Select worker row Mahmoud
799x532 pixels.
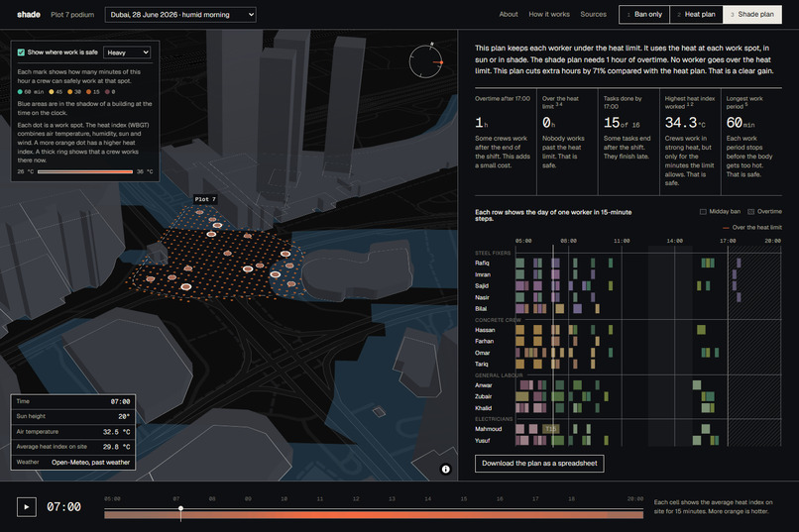click(628, 429)
